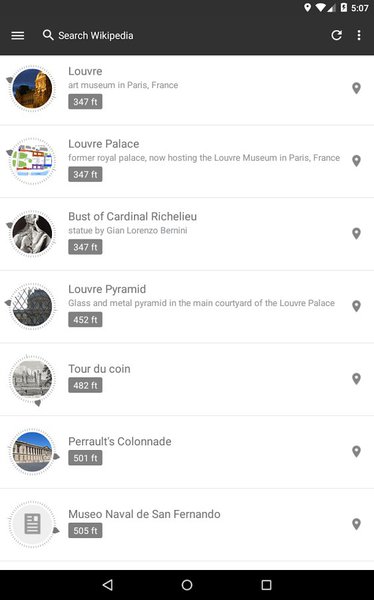Open the Louvre article title
The width and height of the screenshot is (374, 600).
[85, 71]
